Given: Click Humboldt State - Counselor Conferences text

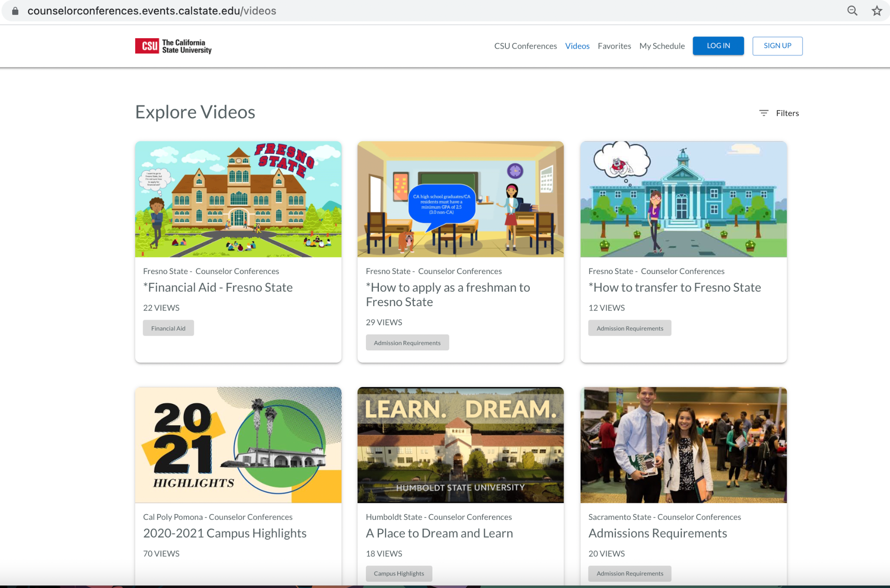Looking at the screenshot, I should 439,517.
